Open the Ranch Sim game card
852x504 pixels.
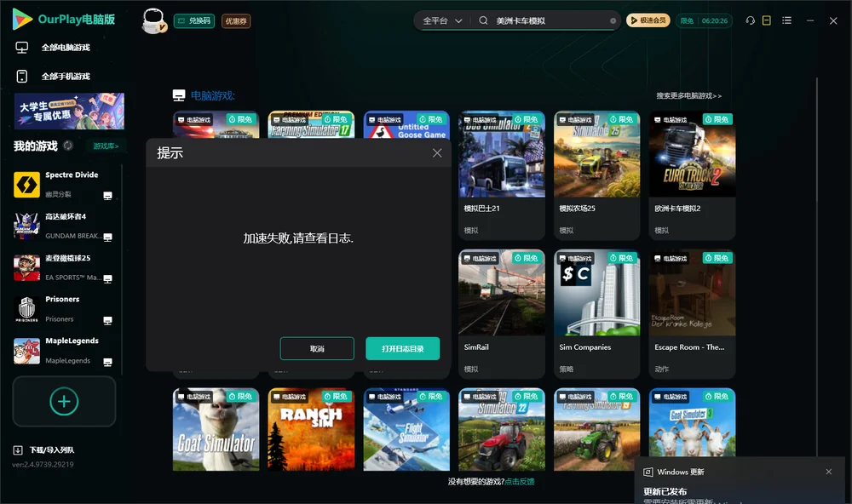coord(311,429)
